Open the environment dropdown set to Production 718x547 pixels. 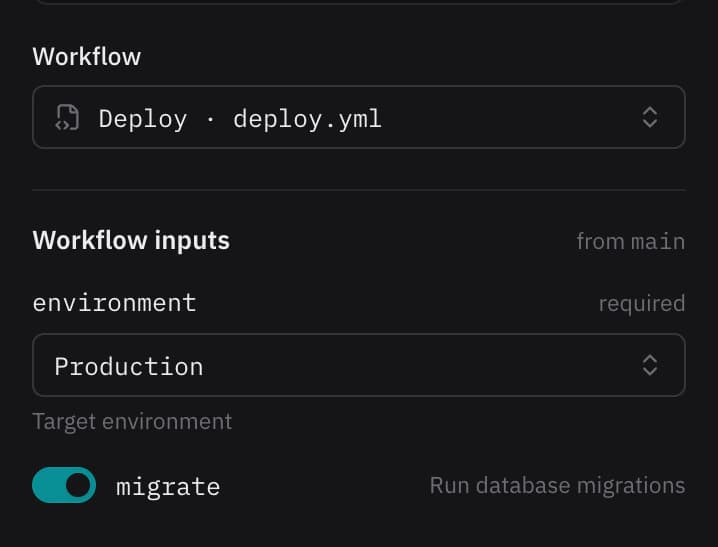[359, 365]
